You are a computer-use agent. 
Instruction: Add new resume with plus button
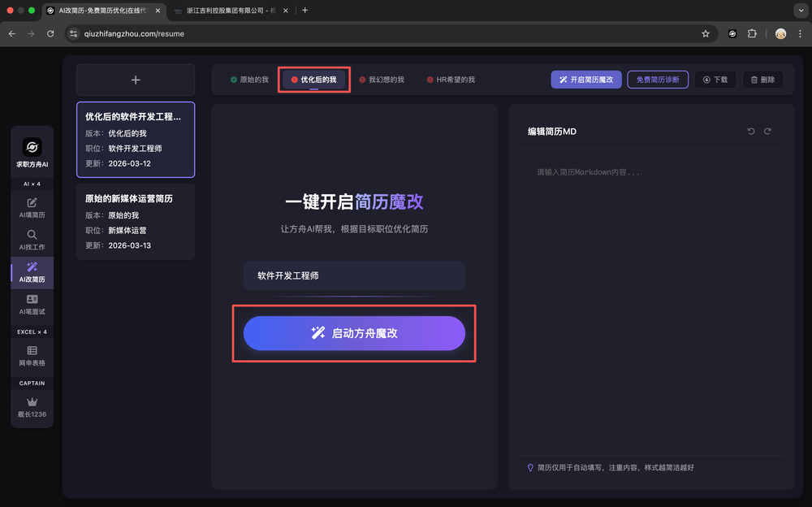(136, 80)
